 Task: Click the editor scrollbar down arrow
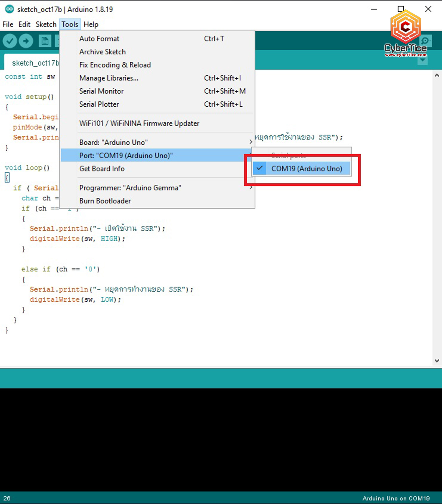click(x=437, y=361)
